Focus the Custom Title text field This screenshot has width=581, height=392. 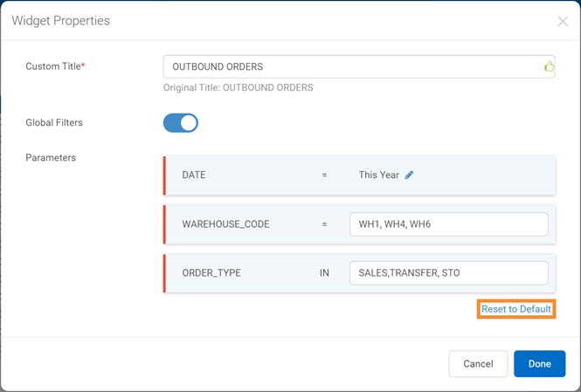[349, 66]
